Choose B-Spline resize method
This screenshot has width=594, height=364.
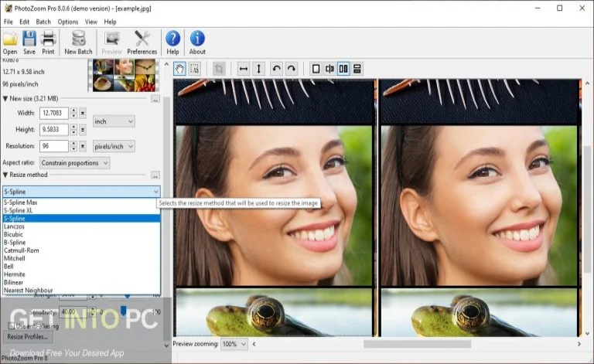pos(81,242)
